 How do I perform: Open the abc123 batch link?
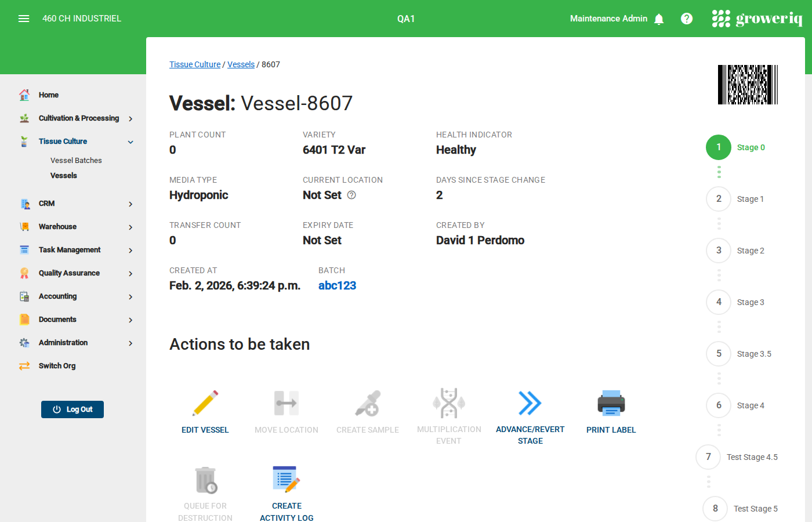tap(337, 285)
